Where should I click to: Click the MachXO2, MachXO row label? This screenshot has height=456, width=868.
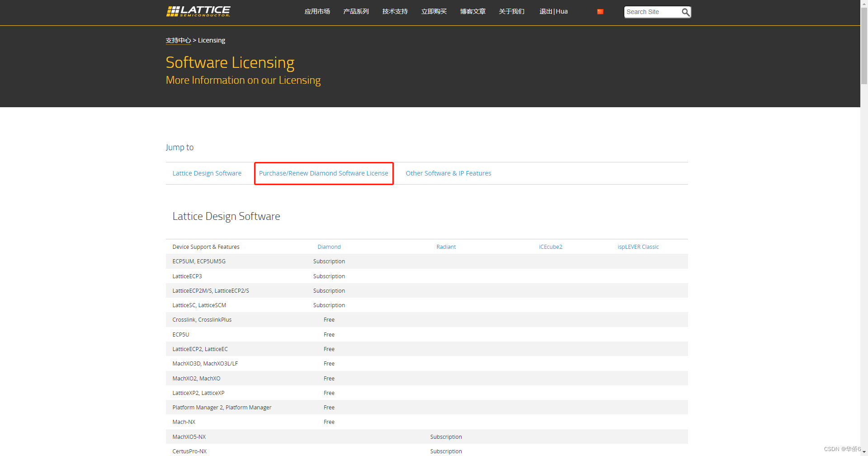coord(197,379)
